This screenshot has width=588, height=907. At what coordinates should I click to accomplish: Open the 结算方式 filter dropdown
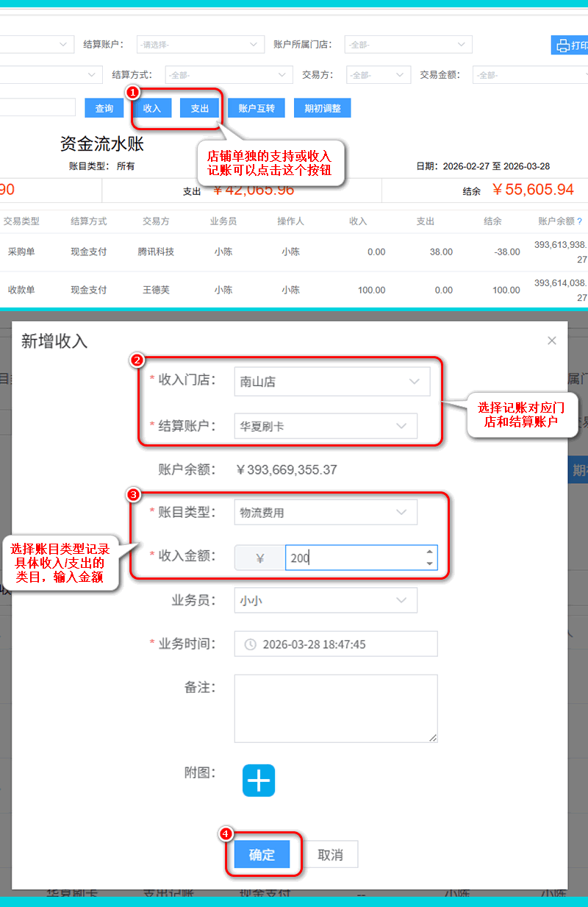click(229, 75)
